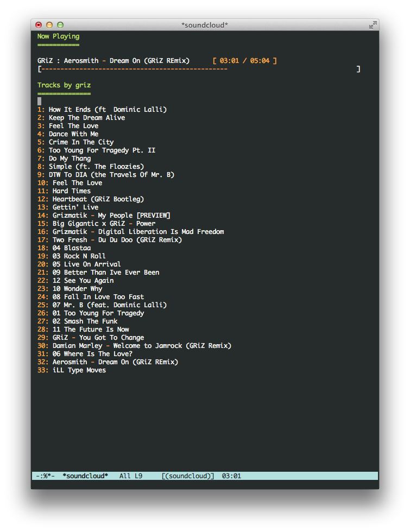Select track 13 Gettin' Live
The image size is (410, 532).
point(68,207)
